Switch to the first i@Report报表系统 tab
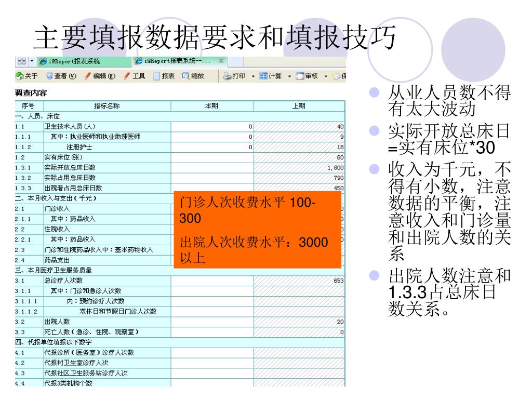 point(84,61)
